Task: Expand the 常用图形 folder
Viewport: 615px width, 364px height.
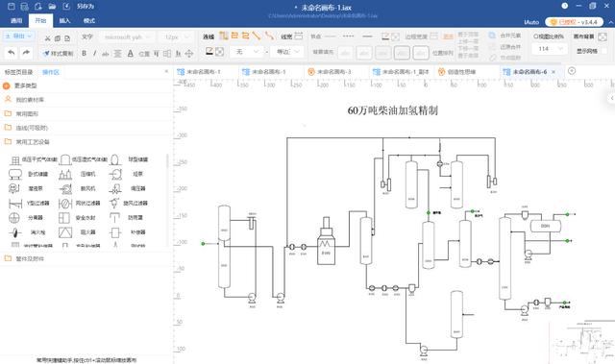Action: point(27,113)
